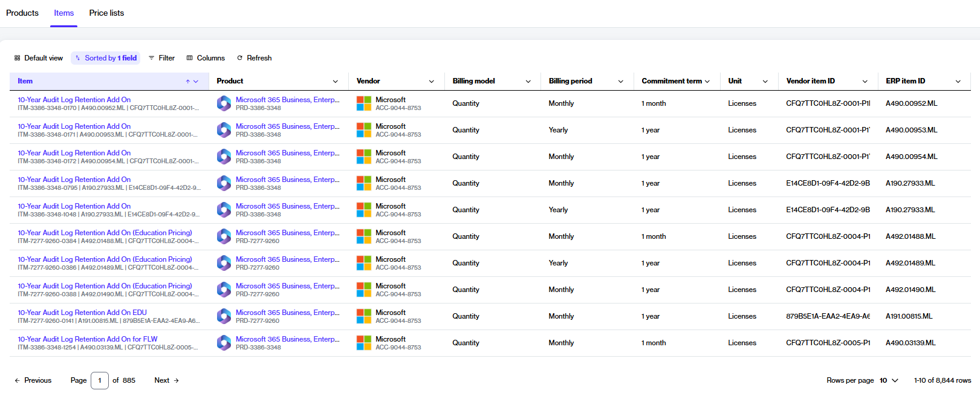The width and height of the screenshot is (980, 393).
Task: Expand the Product column header menu
Action: (336, 81)
